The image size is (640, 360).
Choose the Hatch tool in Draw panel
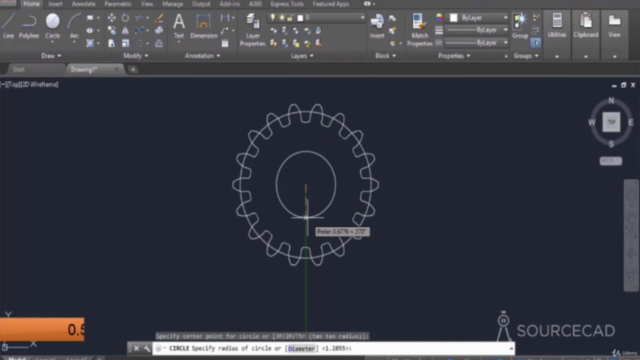(90, 43)
